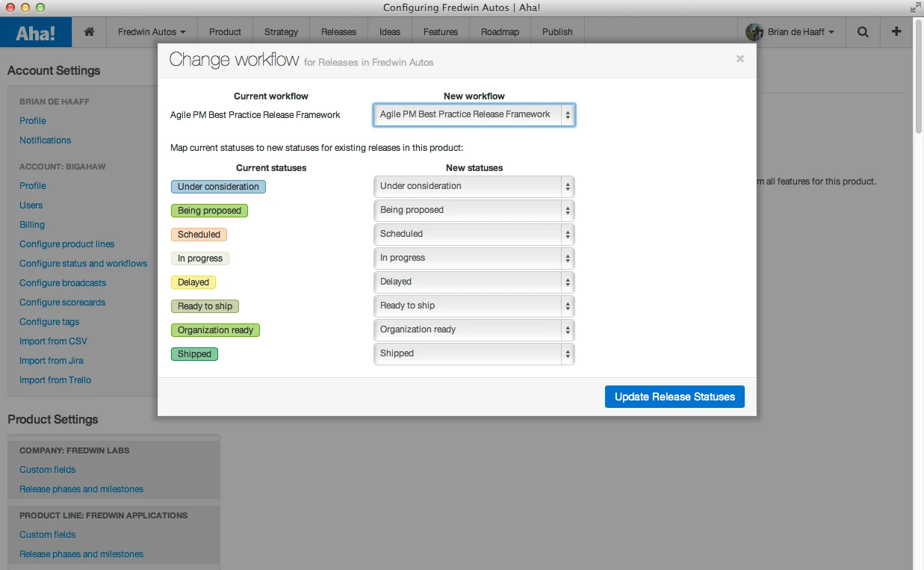Image resolution: width=924 pixels, height=570 pixels.
Task: Open Release phases under Fredwin Applications
Action: [81, 554]
